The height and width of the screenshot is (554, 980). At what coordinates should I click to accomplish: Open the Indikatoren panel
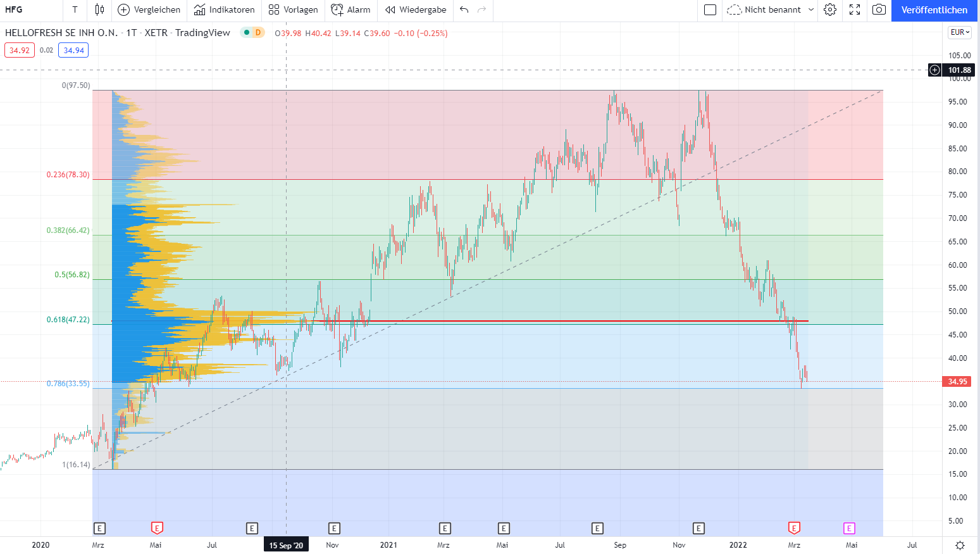225,9
